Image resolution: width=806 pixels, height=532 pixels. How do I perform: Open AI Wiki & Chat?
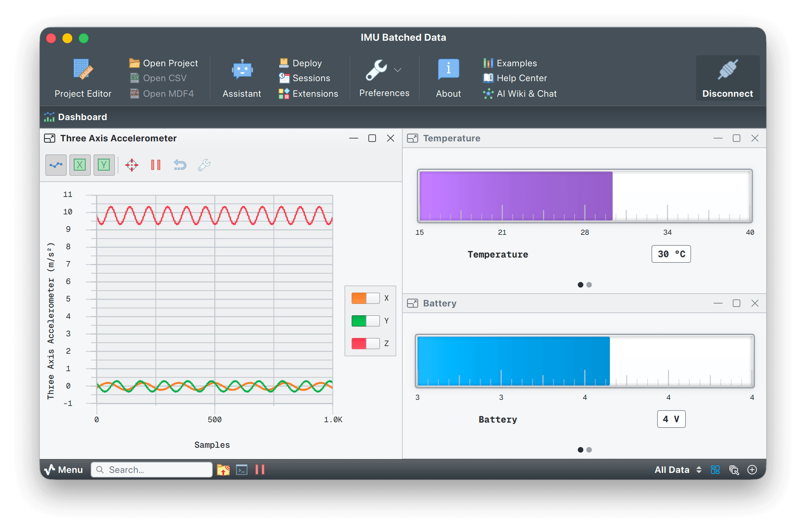(520, 94)
